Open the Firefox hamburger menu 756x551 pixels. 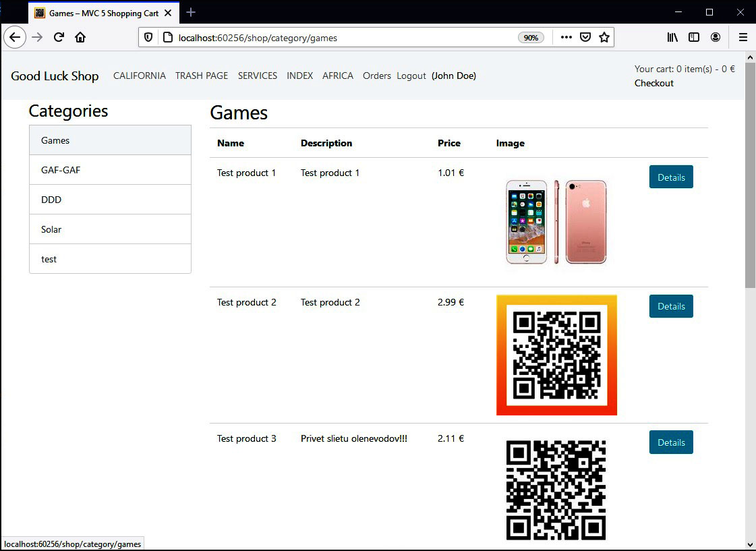pos(743,37)
